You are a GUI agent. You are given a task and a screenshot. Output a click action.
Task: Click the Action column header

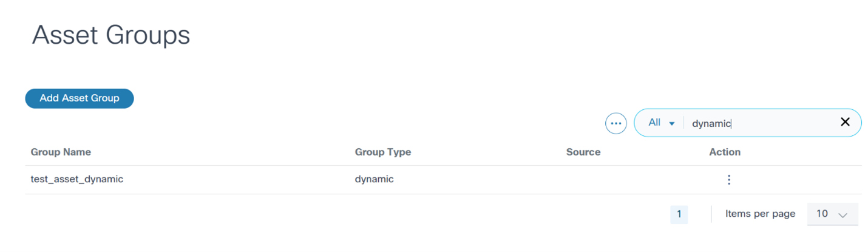[725, 152]
